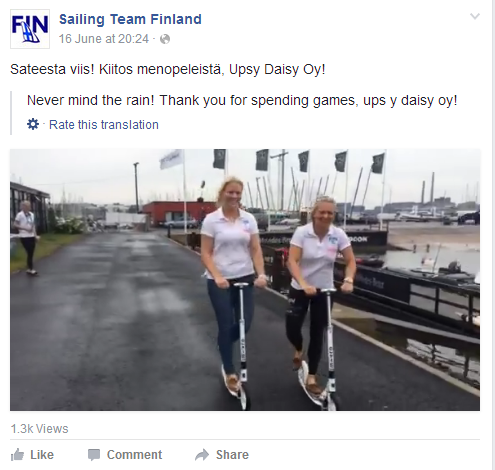
Task: Open the Sailing Team Finland profile picture
Action: coord(30,29)
